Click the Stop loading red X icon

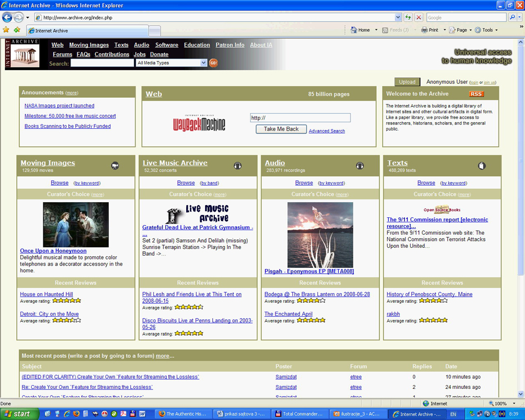[x=419, y=18]
